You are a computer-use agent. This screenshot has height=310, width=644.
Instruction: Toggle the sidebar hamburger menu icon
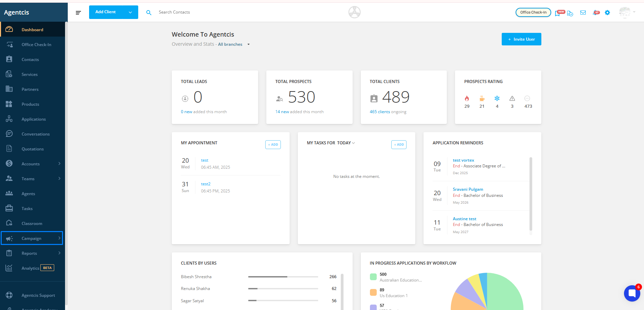78,13
